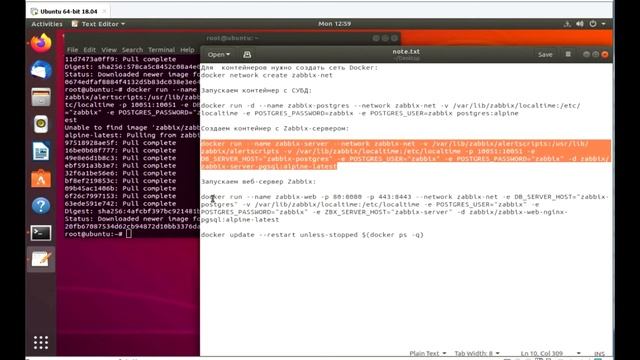The width and height of the screenshot is (640, 360).
Task: Click the highlighted zabbix-server docker run block
Action: (406, 155)
